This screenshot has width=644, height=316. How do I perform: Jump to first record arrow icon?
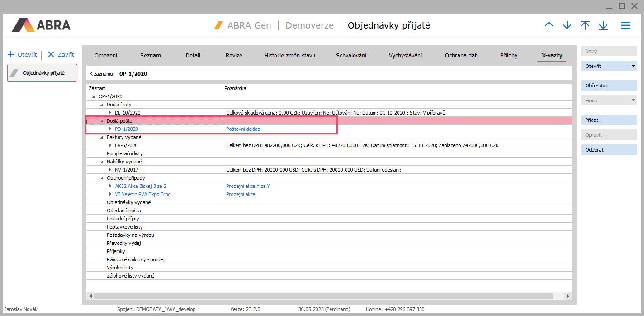585,25
